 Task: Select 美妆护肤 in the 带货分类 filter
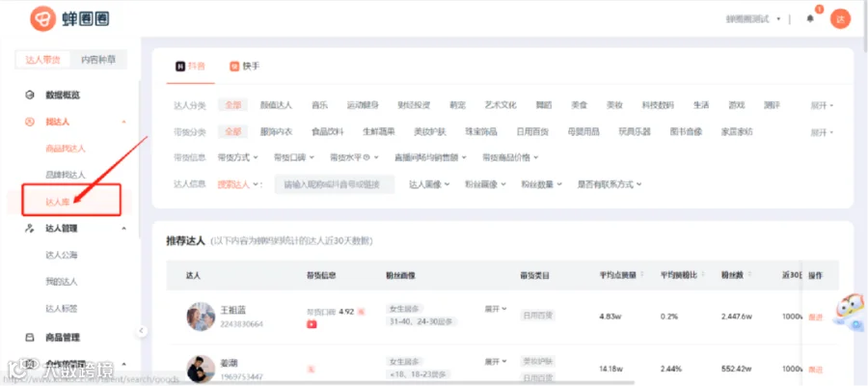[429, 132]
